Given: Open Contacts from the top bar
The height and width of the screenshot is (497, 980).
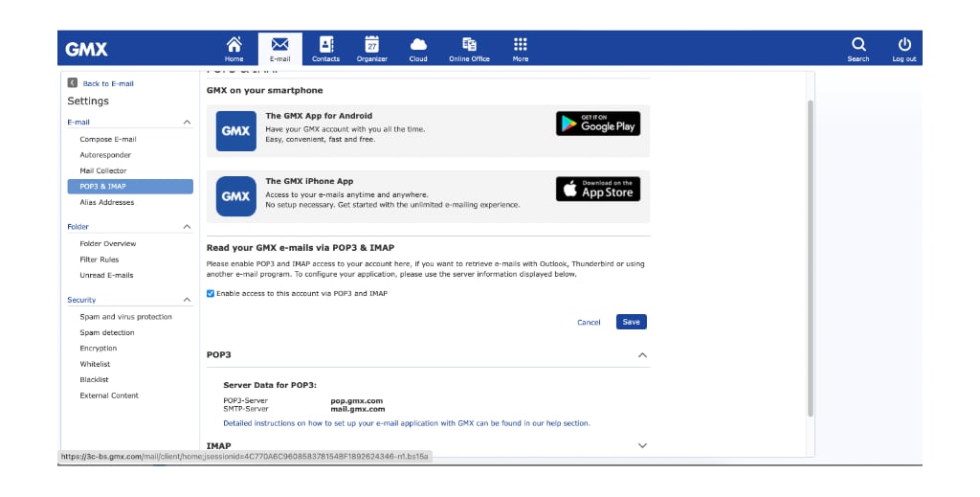Looking at the screenshot, I should pyautogui.click(x=325, y=49).
